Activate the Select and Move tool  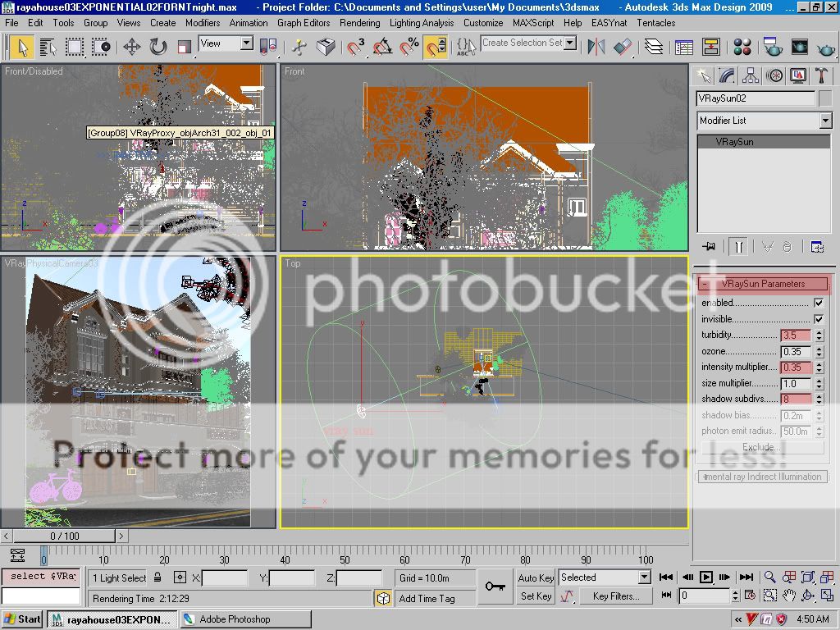click(131, 47)
